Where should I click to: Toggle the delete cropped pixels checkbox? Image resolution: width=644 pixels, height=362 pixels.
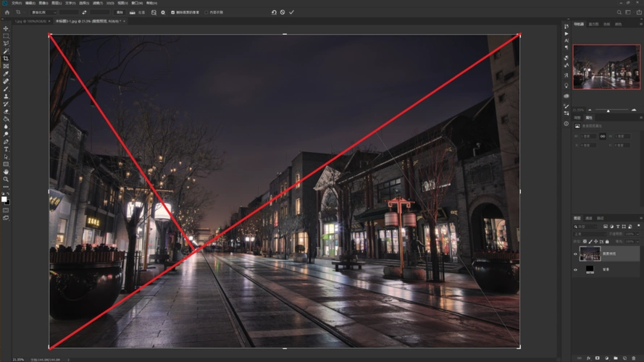[x=172, y=12]
